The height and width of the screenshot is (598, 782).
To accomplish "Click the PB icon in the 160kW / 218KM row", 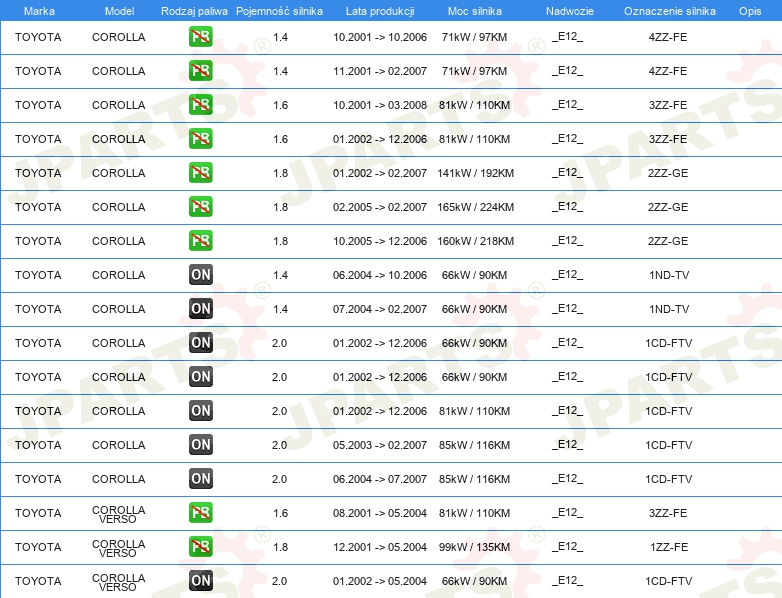I will (200, 240).
